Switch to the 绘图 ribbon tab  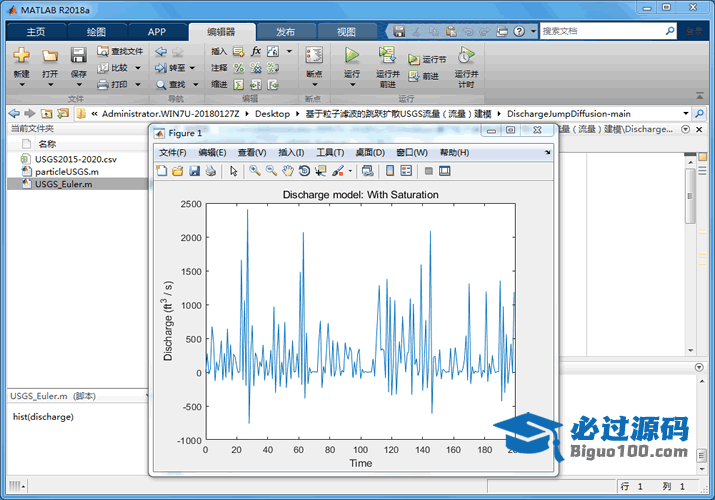[96, 32]
